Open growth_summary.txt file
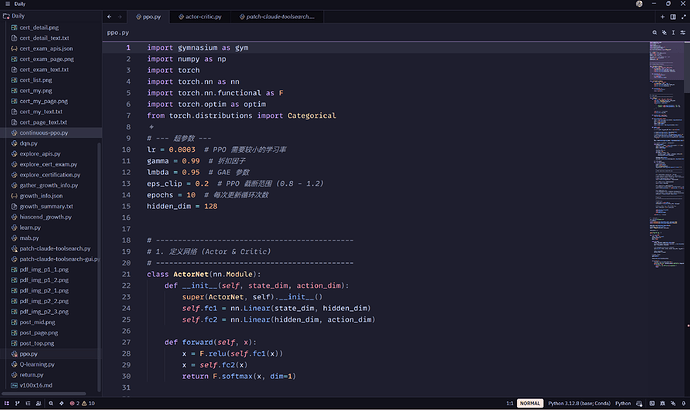Viewport: 690px width, 410px height. point(46,206)
